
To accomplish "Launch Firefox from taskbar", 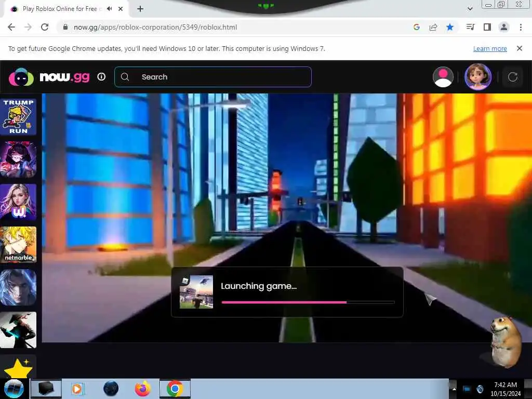I will click(x=143, y=389).
